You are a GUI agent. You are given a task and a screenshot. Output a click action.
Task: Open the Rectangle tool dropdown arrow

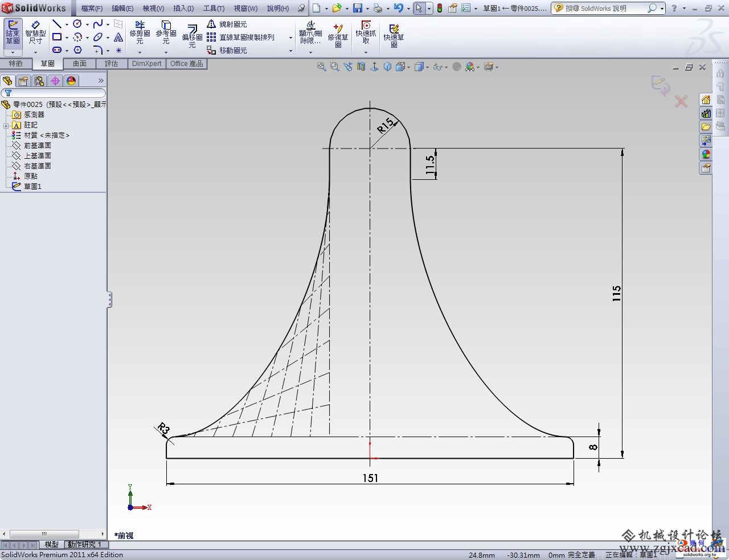67,38
